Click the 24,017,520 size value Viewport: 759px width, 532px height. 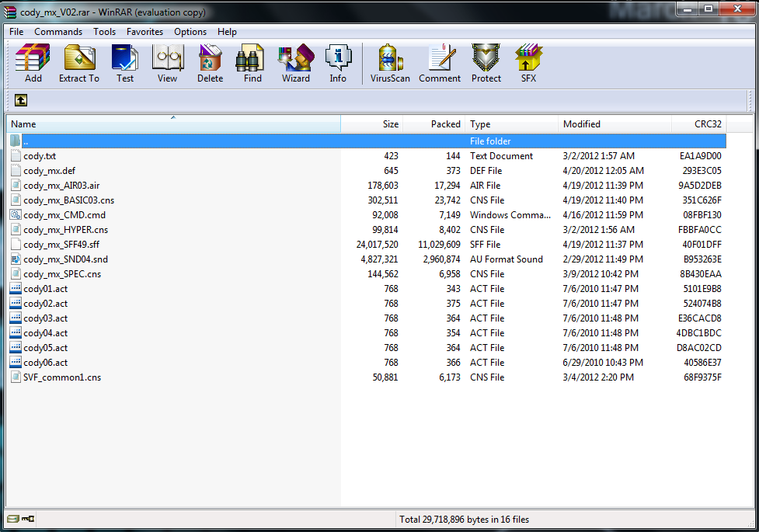coord(377,245)
